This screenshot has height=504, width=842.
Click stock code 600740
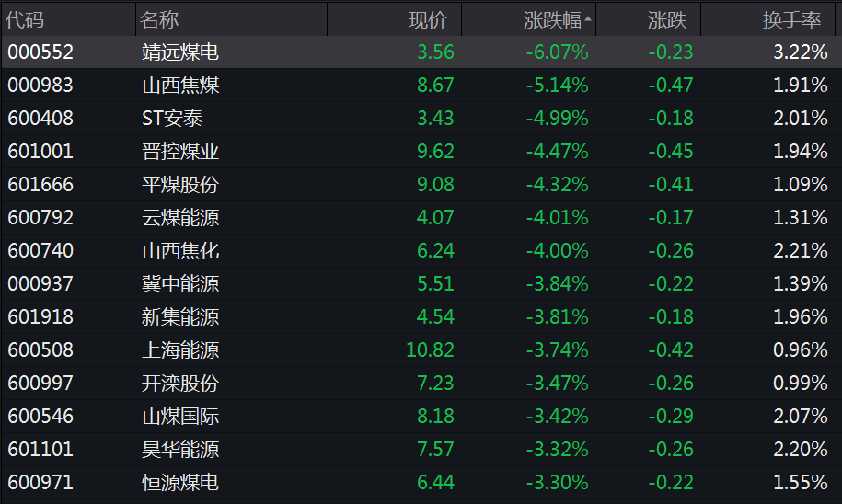point(40,251)
